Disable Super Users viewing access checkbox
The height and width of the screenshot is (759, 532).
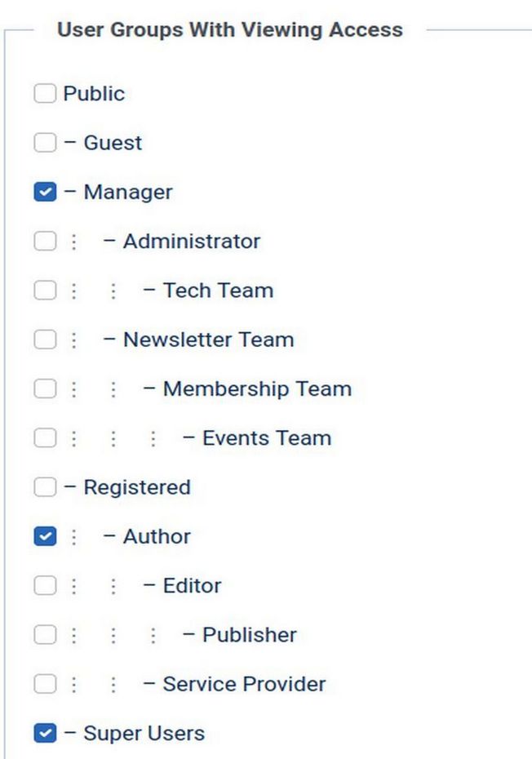45,734
